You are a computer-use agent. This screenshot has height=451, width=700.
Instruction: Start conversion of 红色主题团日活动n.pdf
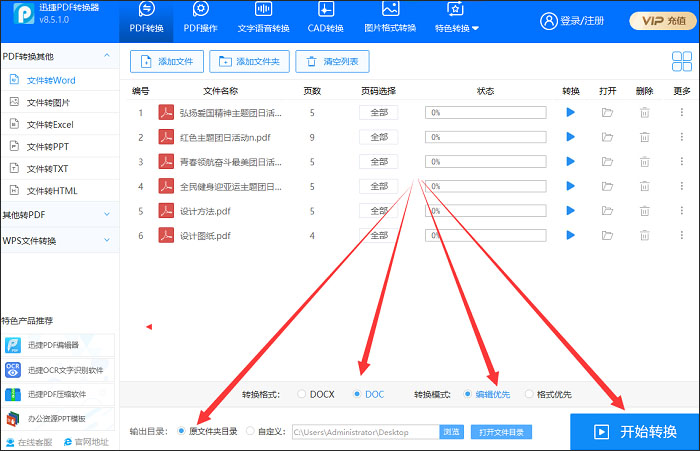pyautogui.click(x=570, y=137)
